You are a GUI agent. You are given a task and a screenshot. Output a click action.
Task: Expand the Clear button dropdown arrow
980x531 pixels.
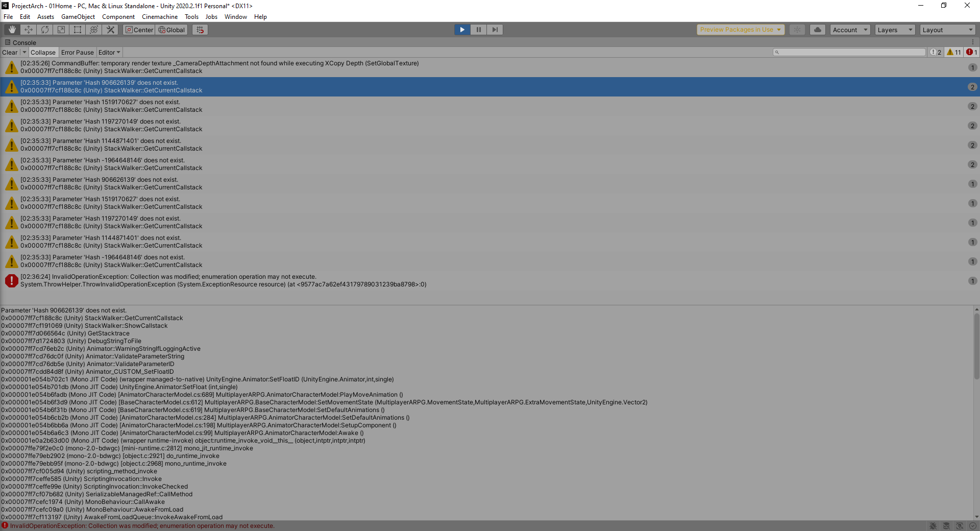24,52
